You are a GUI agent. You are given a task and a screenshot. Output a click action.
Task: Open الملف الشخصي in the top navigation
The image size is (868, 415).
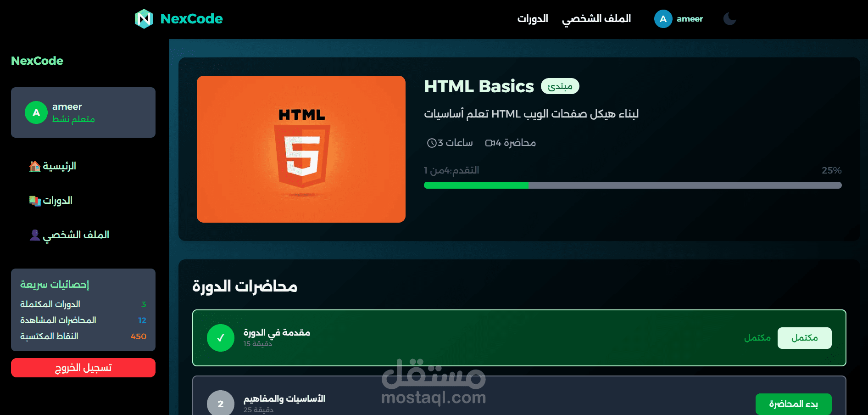point(596,19)
